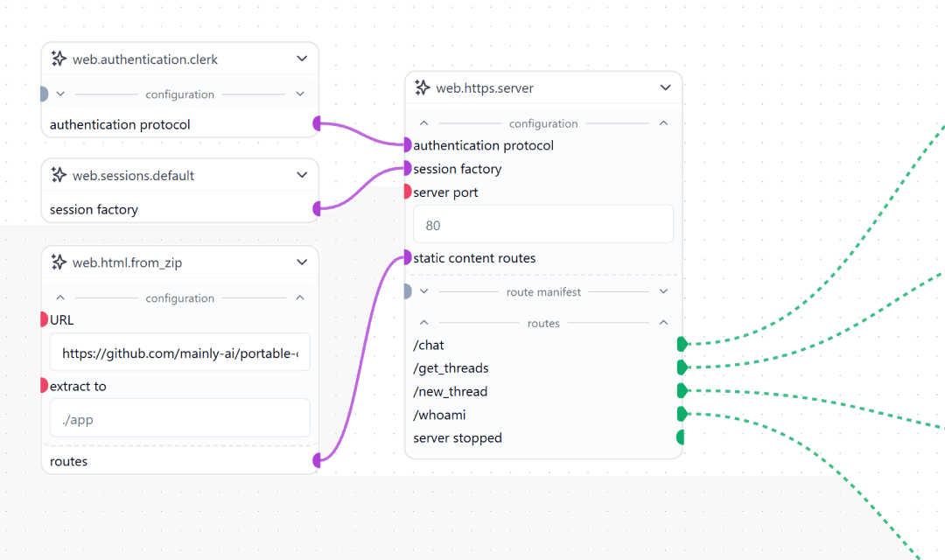This screenshot has height=560, width=945.
Task: Click the green /chat route output port
Action: pyautogui.click(x=681, y=345)
